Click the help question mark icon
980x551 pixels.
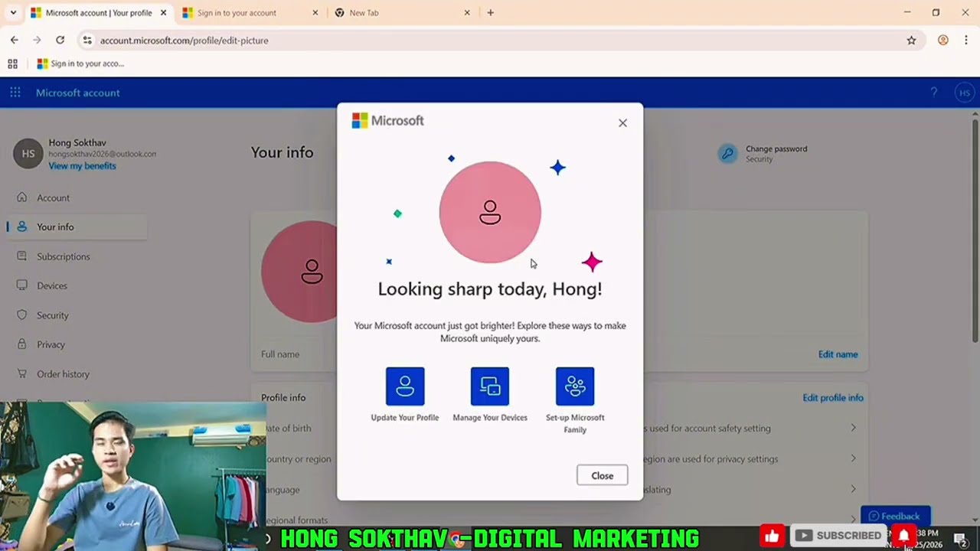(933, 93)
